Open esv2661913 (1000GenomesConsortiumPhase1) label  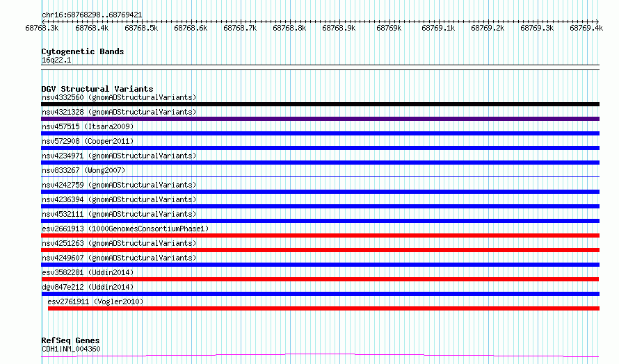pos(125,229)
